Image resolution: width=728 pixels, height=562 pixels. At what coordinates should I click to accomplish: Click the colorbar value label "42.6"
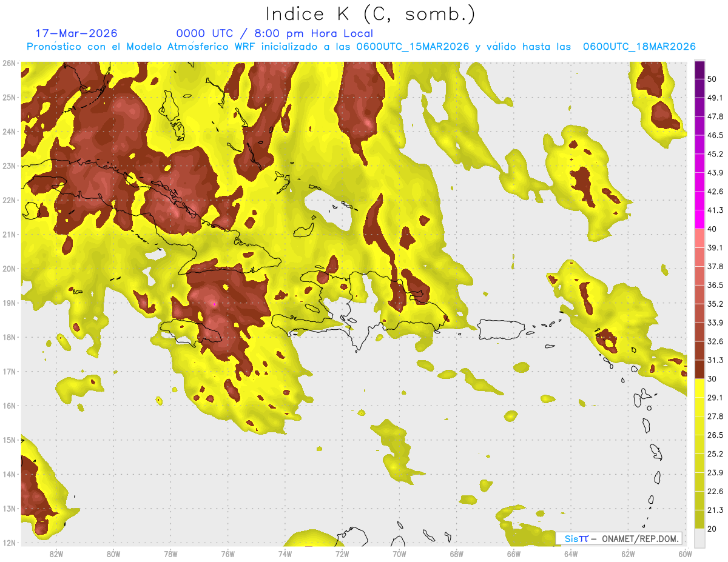[715, 192]
